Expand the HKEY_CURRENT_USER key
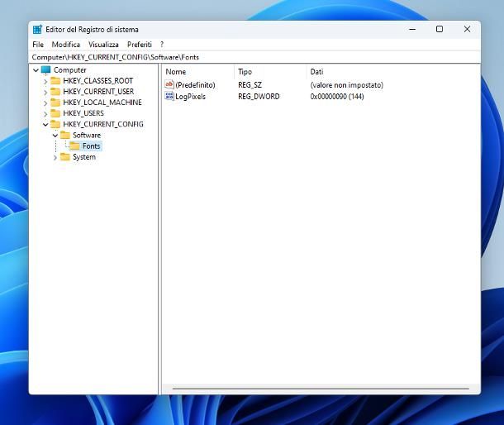Screen dimensions: 504x425 coord(45,93)
